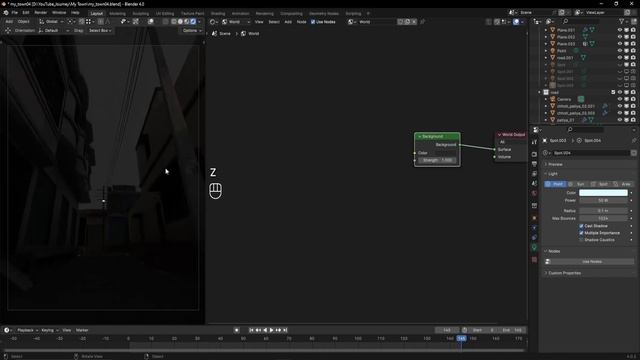Open the World shader type dropdown
The image size is (640, 360).
coord(236,22)
